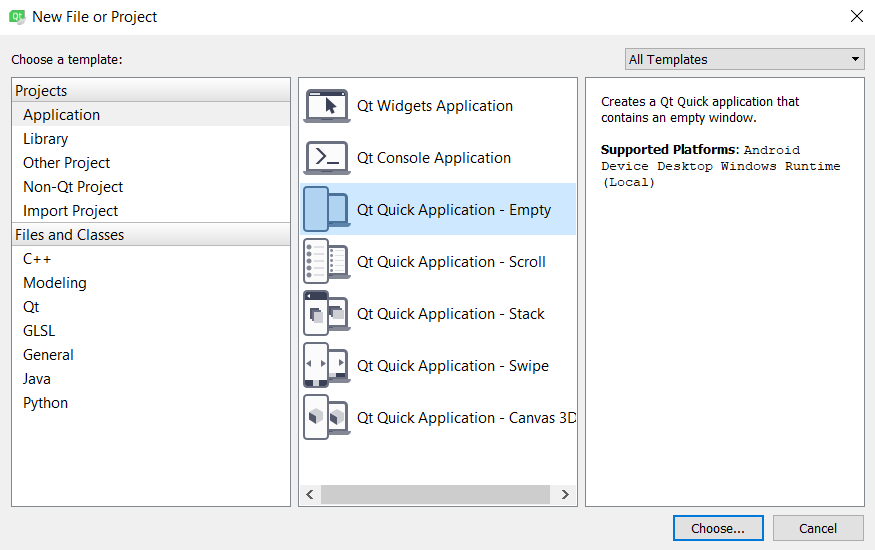Select the Qt files category
Screen dimensions: 875x550
tap(151, 306)
